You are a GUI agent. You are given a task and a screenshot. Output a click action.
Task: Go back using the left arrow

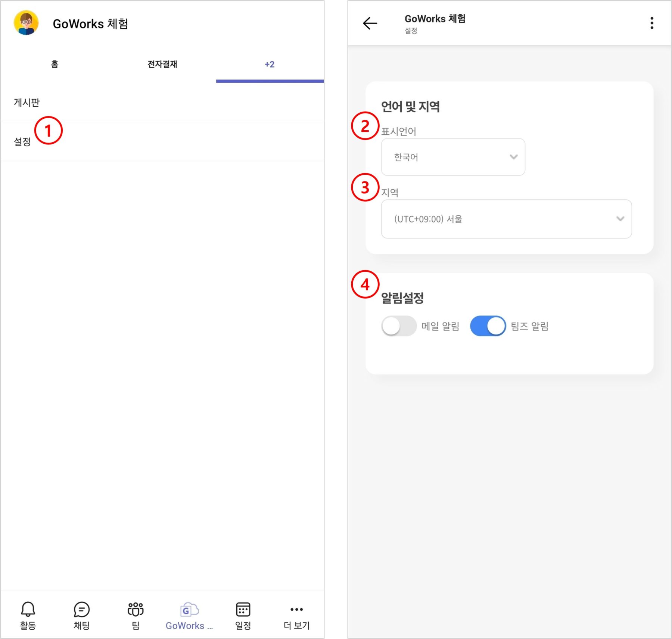[x=370, y=23]
